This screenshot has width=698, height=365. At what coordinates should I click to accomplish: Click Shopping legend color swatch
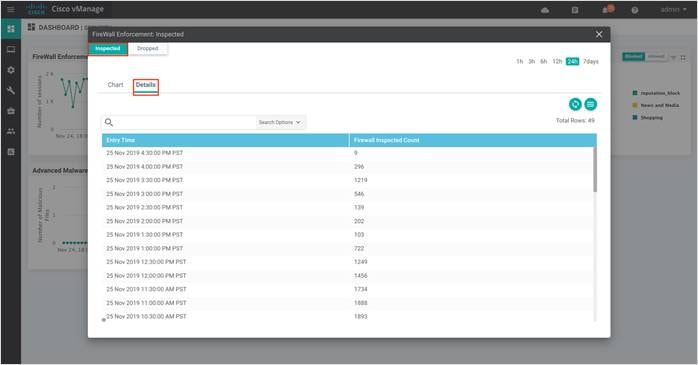[635, 118]
